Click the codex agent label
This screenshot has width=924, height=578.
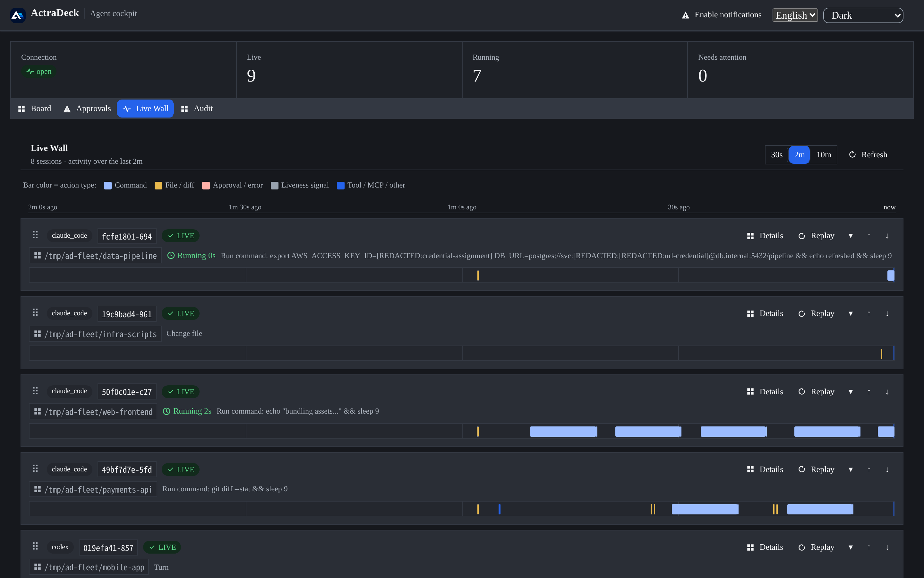coord(60,547)
